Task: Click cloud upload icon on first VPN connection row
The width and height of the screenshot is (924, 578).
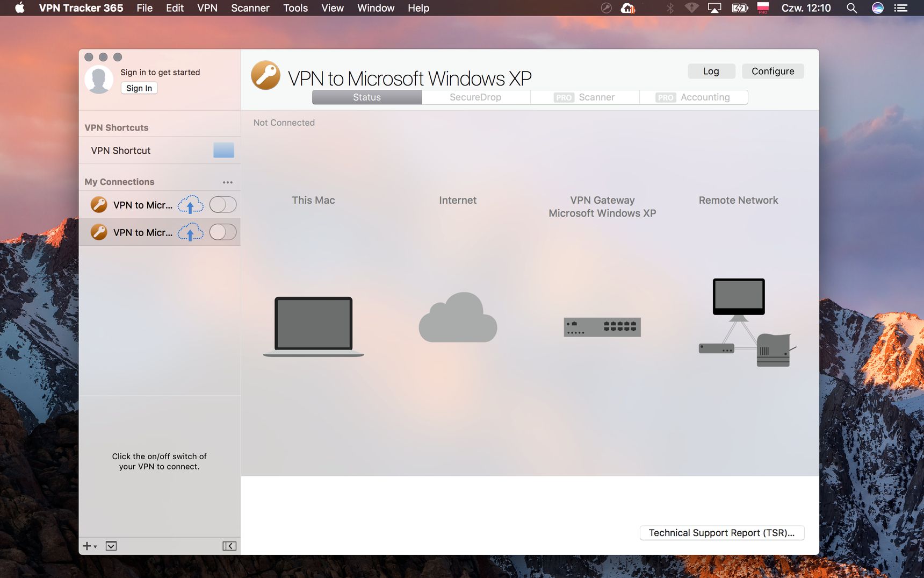Action: pos(191,205)
